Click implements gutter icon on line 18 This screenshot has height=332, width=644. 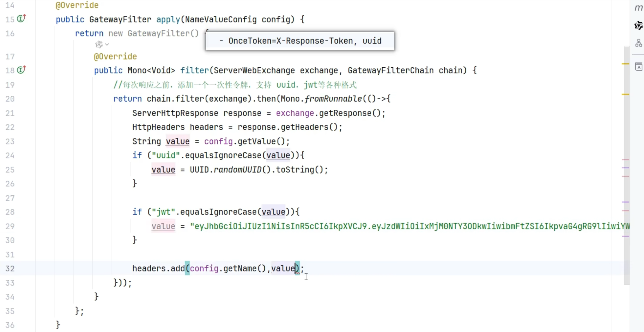21,70
